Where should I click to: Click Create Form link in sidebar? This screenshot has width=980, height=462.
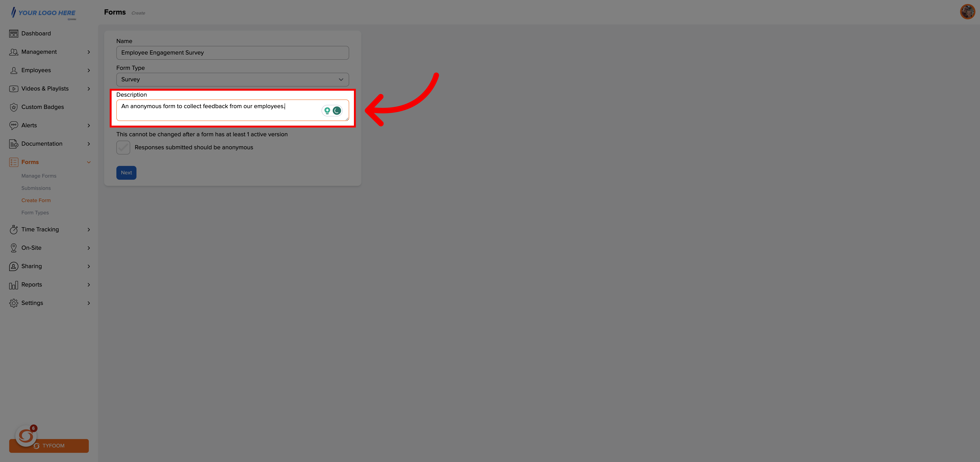point(36,200)
